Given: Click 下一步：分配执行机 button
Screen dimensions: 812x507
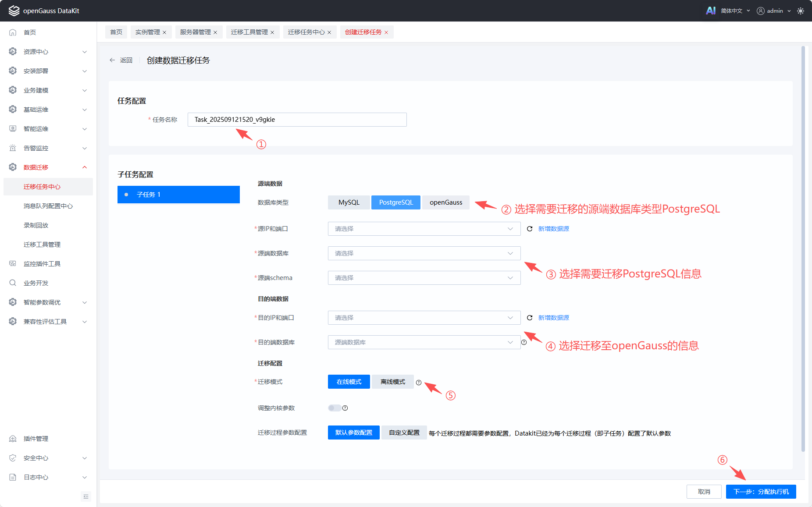Looking at the screenshot, I should pyautogui.click(x=761, y=492).
